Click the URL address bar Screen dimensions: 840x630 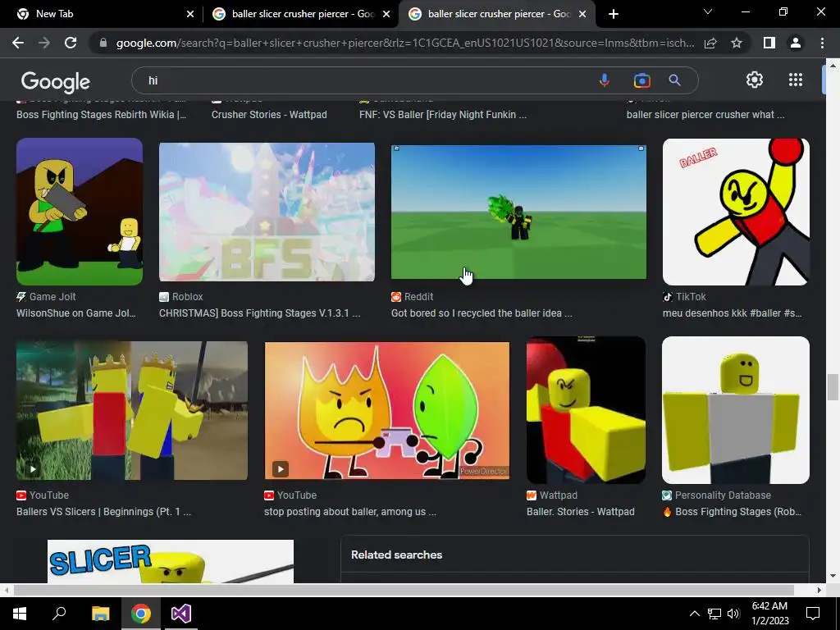[x=405, y=43]
